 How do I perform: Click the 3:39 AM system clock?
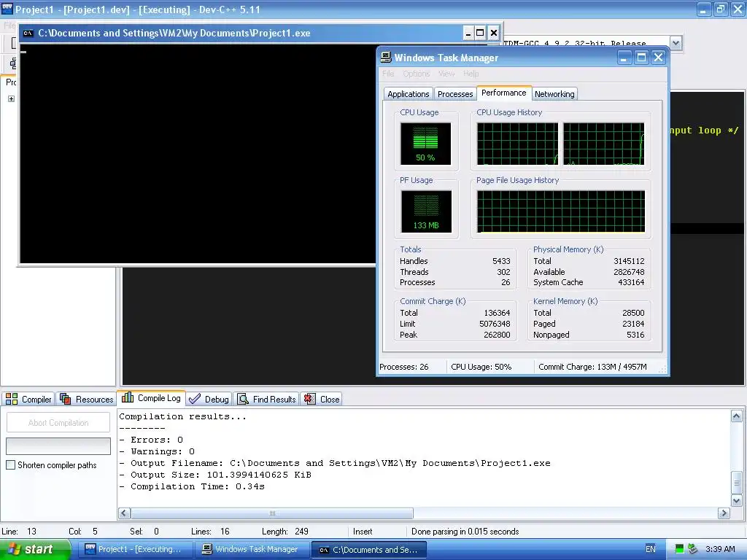720,549
